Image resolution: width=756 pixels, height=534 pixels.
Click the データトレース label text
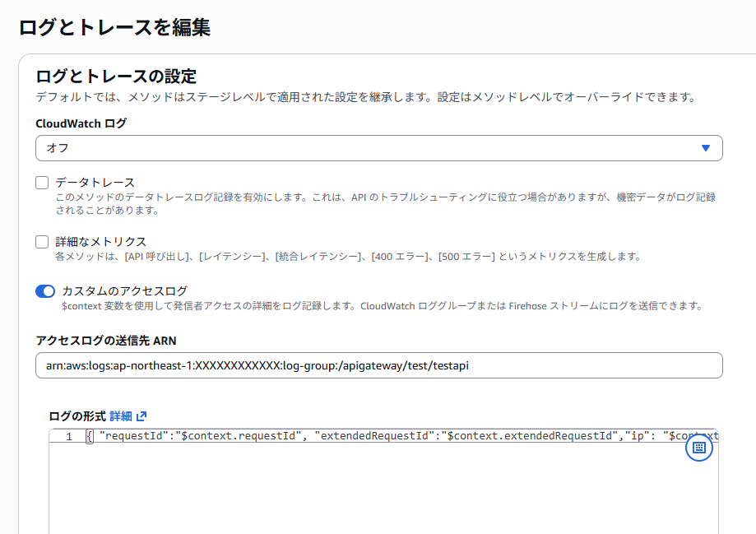click(x=95, y=183)
